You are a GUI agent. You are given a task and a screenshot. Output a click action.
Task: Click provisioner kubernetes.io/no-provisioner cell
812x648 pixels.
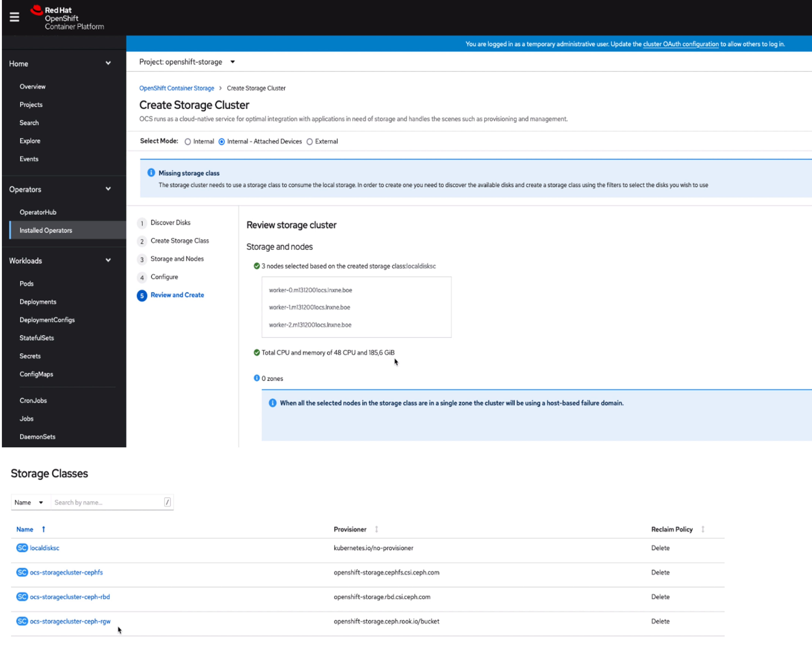pos(373,548)
